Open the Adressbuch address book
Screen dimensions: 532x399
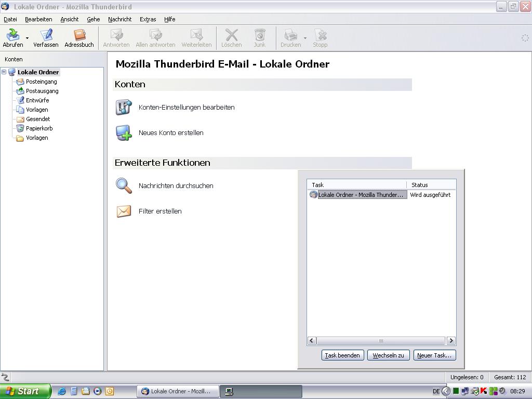pos(79,38)
